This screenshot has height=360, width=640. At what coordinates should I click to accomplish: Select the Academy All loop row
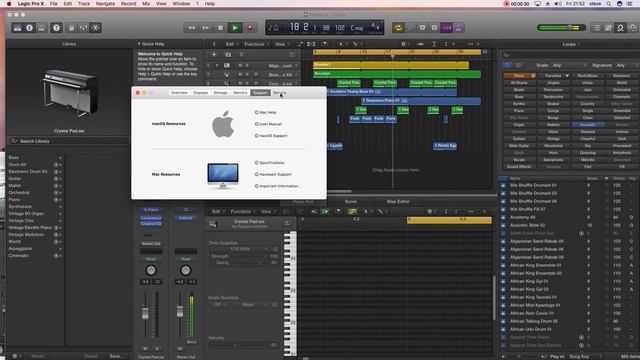pyautogui.click(x=569, y=218)
